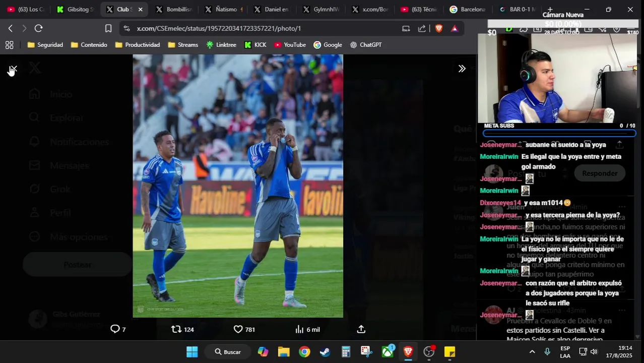
Task: Open the cast/screen icon in address bar
Action: (406, 28)
